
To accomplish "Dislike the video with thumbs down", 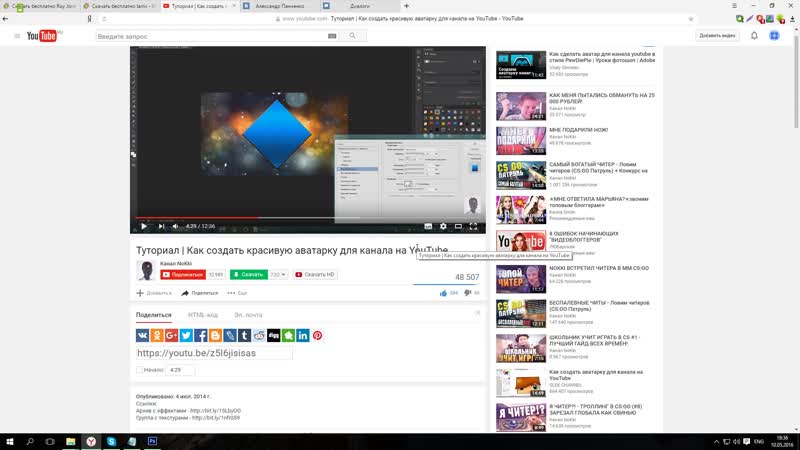I will click(467, 293).
